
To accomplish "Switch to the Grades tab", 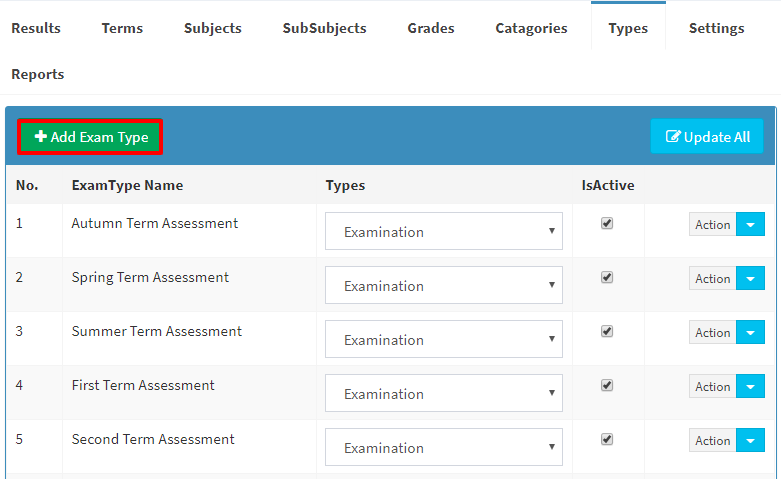I will pyautogui.click(x=431, y=28).
